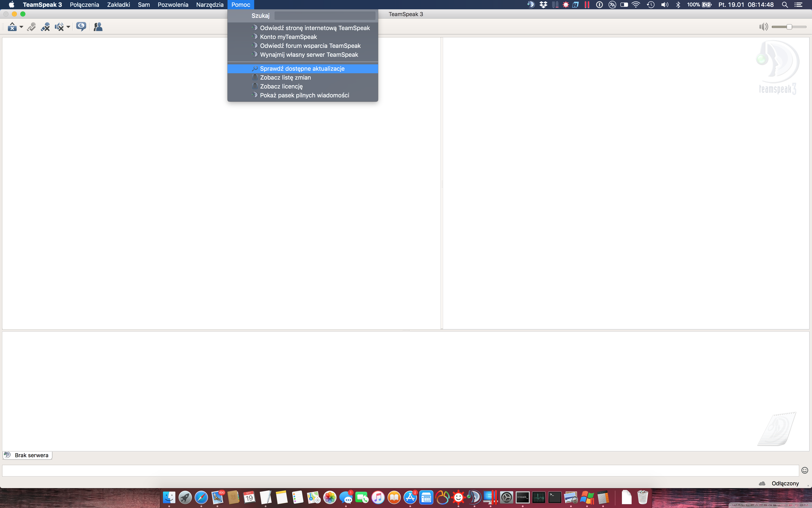Image resolution: width=812 pixels, height=508 pixels.
Task: Choose Wynajmij własny serwer TeamSpeak
Action: click(303, 54)
